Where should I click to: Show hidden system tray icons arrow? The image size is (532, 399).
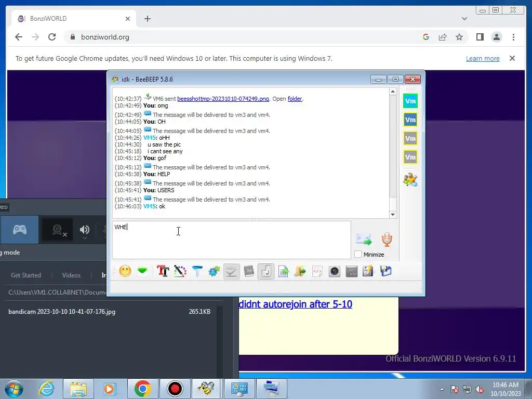coord(442,389)
